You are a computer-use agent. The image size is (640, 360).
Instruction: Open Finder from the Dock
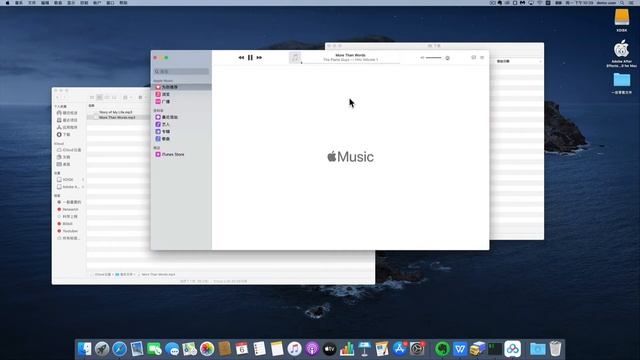[84, 349]
